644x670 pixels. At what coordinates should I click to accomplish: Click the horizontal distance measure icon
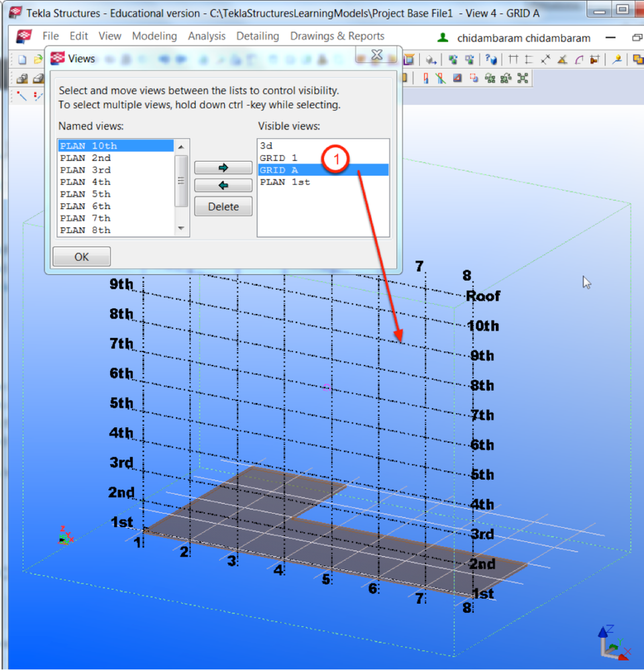click(514, 60)
